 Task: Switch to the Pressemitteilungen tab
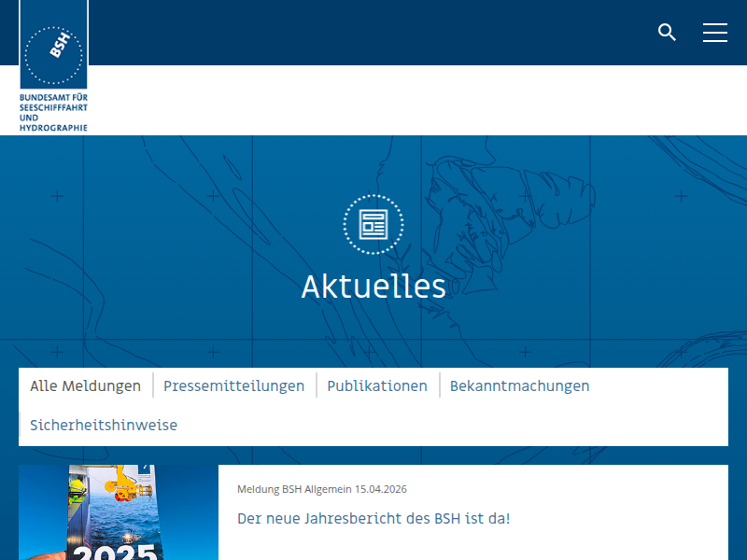(233, 385)
